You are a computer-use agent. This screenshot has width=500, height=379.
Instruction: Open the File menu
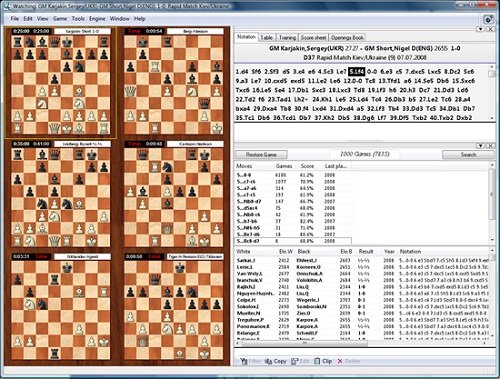point(15,19)
